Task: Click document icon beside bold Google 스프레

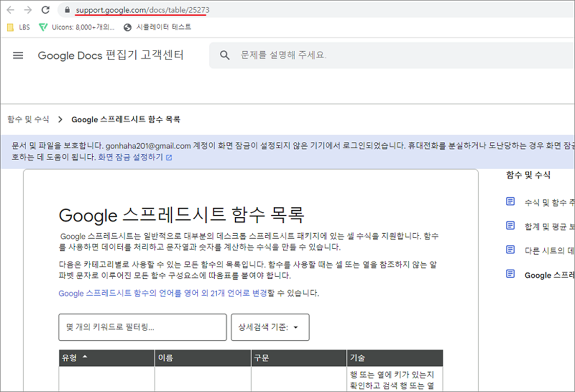Action: (510, 274)
